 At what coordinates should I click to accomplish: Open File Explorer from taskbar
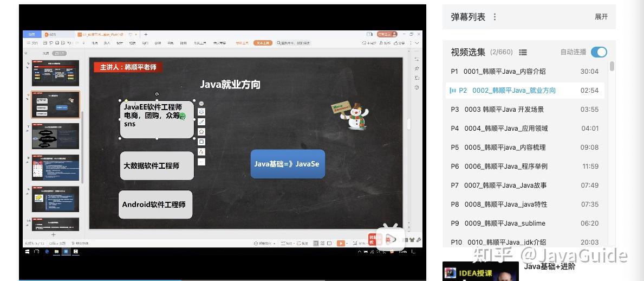coord(56,251)
